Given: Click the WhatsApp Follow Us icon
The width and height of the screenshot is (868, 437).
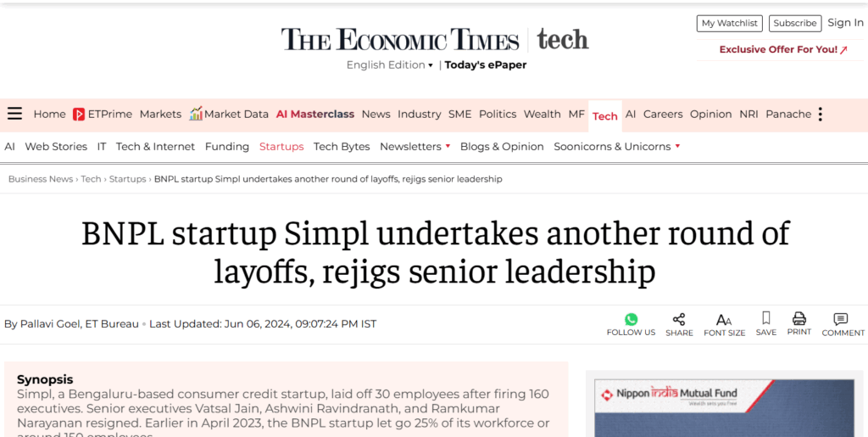Looking at the screenshot, I should click(x=631, y=319).
